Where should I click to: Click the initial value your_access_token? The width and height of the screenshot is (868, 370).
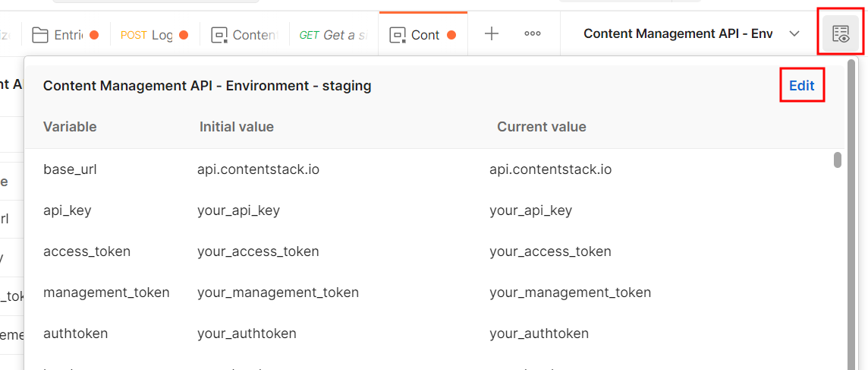point(258,251)
